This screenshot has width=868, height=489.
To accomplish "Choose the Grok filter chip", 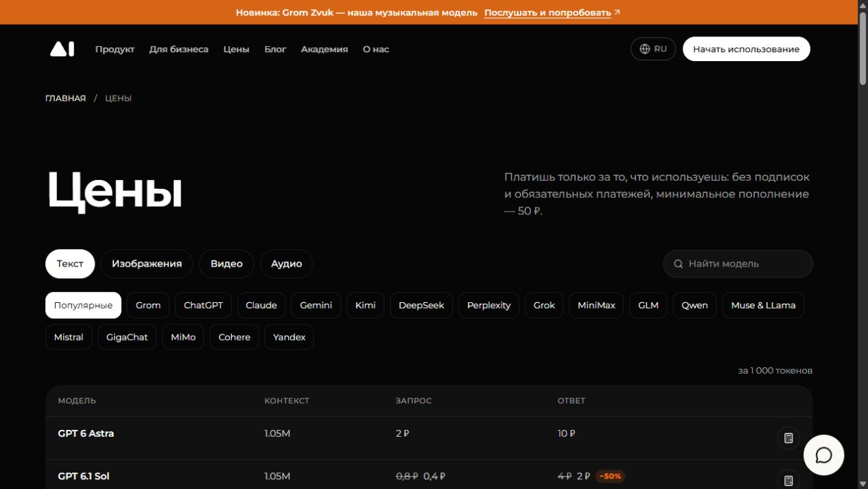I will (x=544, y=306).
